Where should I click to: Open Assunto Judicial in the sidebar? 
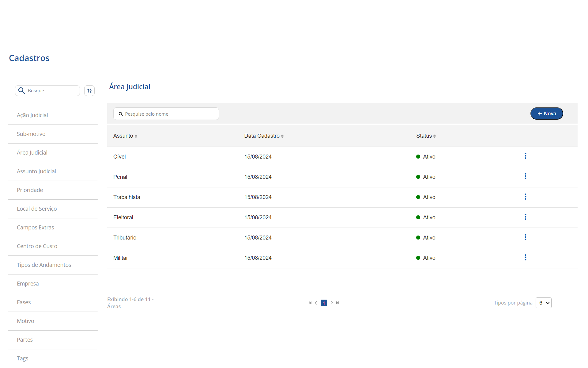tap(36, 171)
